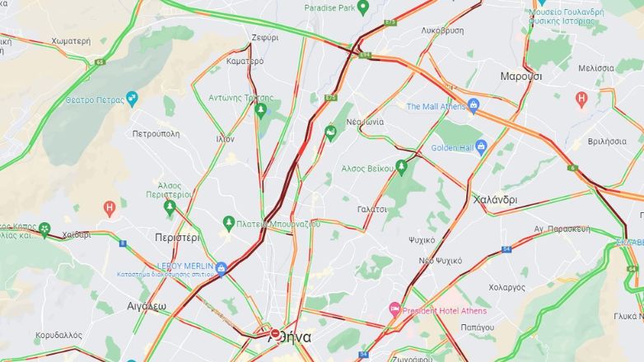Click the Πλατεία Μπουρνάζιου green pin
This screenshot has width=644, height=362.
click(228, 224)
